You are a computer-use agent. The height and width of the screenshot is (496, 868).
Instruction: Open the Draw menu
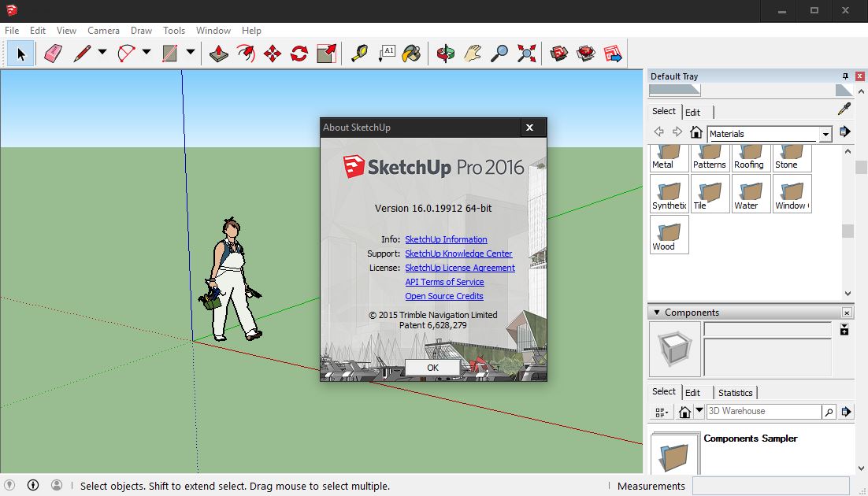[141, 31]
